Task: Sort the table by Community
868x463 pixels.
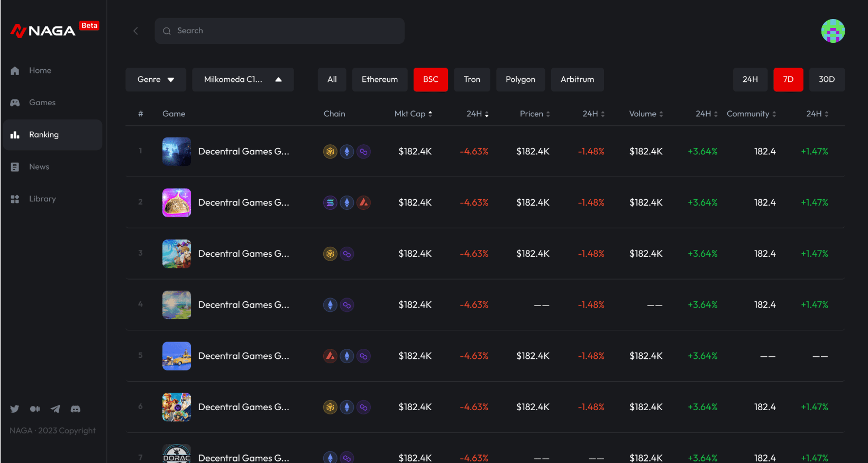Action: click(x=752, y=114)
